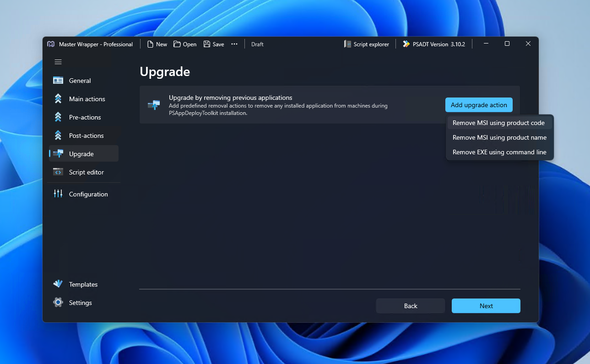
Task: Open the three-dot more options menu
Action: tap(234, 44)
